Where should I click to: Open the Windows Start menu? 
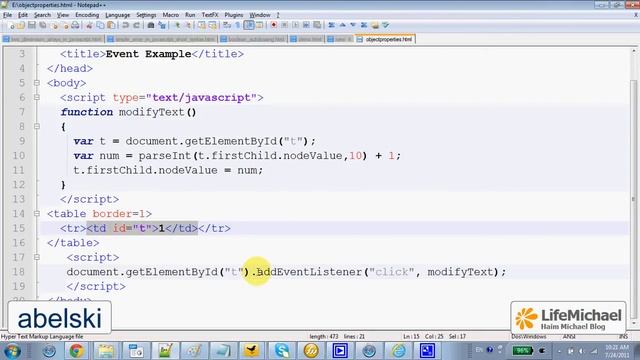tap(12, 351)
